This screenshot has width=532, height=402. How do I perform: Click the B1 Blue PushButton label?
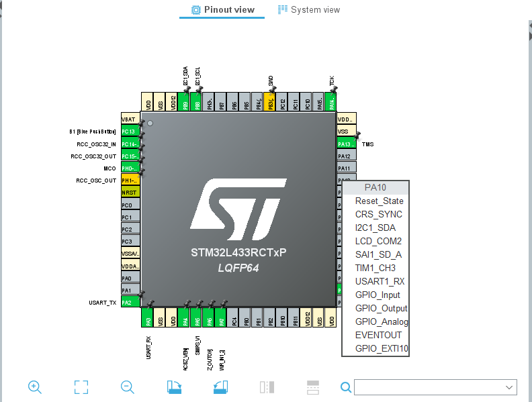[x=92, y=132]
